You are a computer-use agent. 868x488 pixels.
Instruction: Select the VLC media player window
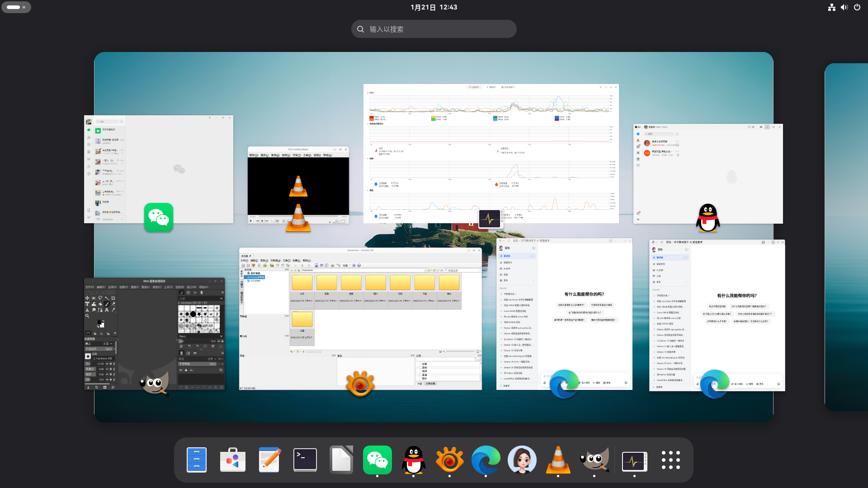click(298, 181)
